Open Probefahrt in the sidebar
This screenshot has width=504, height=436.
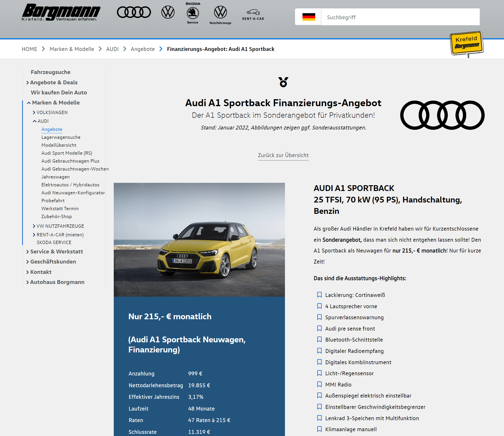coord(53,201)
